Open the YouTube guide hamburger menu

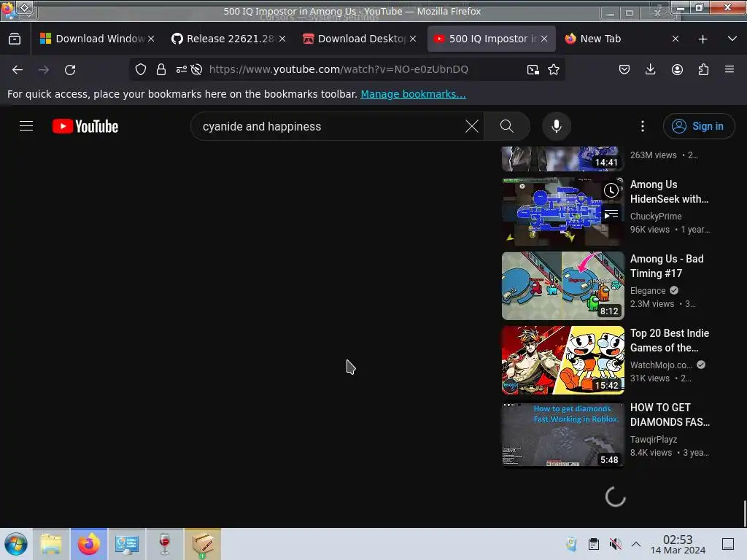(x=26, y=126)
